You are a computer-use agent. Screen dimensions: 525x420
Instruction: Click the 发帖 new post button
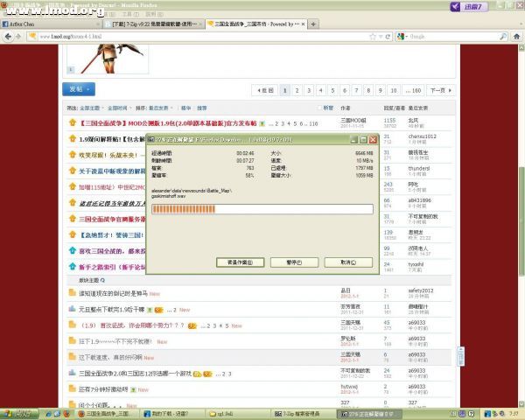tap(75, 89)
